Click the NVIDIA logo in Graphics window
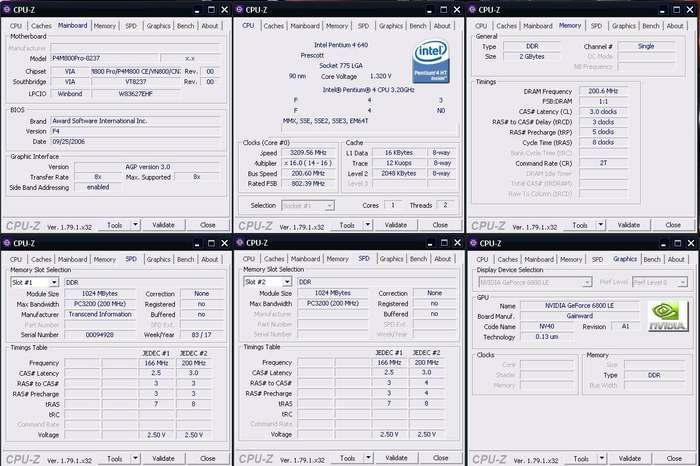This screenshot has width=700, height=466. tap(667, 316)
